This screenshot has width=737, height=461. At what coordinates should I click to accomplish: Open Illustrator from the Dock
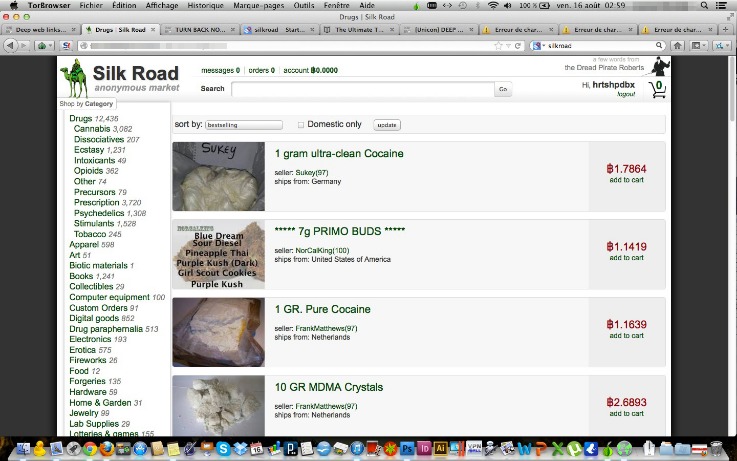tap(440, 449)
